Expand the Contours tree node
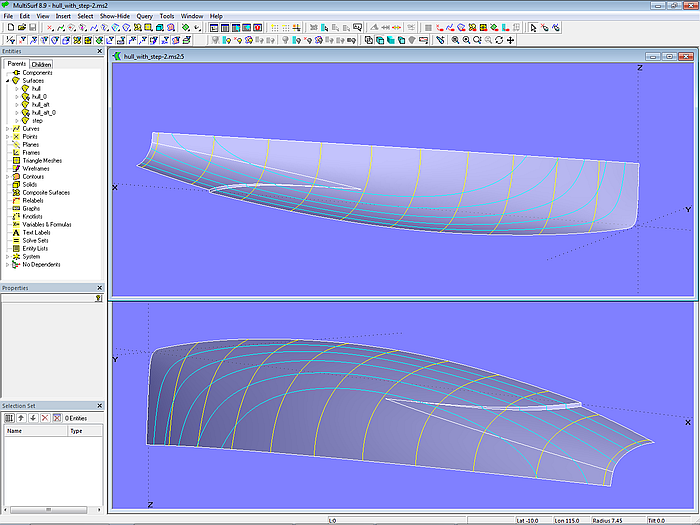The height and width of the screenshot is (525, 700). point(8,177)
